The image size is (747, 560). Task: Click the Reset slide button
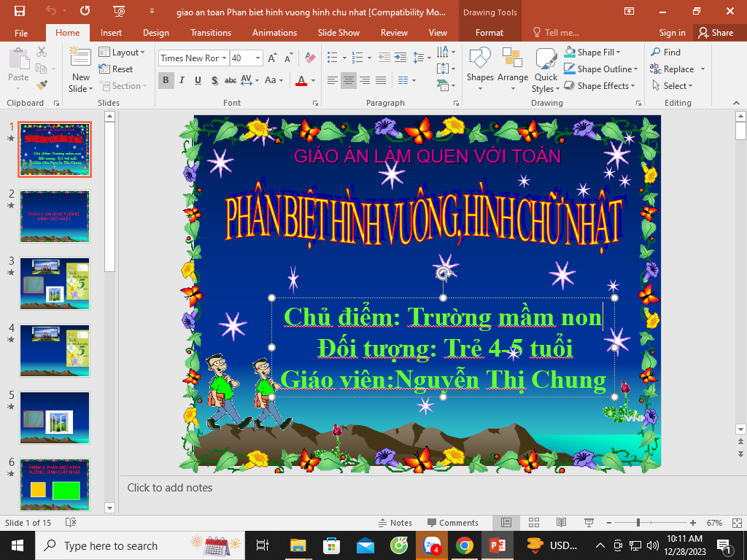coord(116,69)
